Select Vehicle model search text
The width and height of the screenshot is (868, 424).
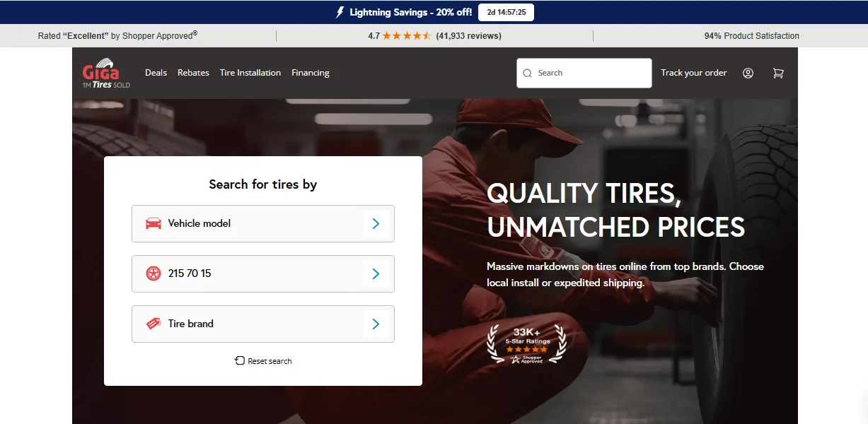click(x=199, y=223)
